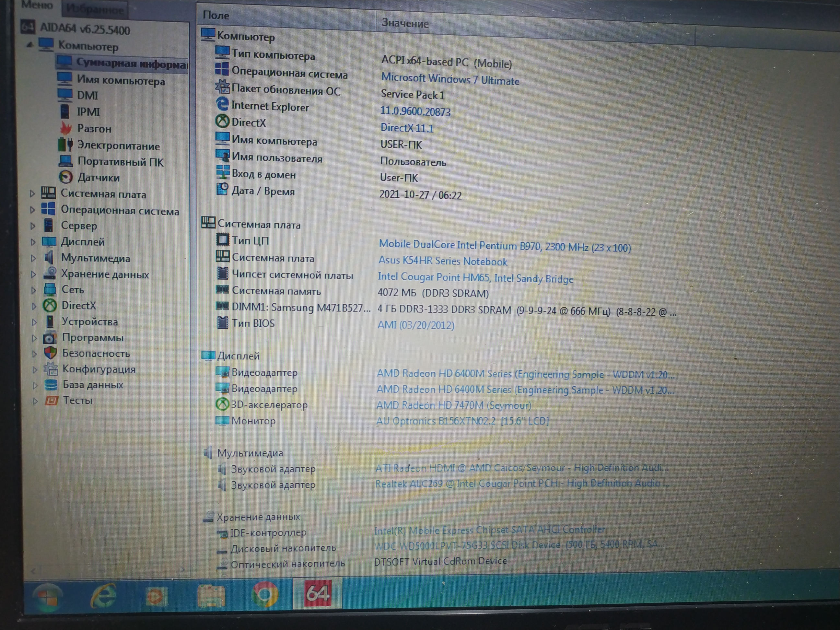This screenshot has width=840, height=630.
Task: Sort by the Поле column header
Action: 286,18
